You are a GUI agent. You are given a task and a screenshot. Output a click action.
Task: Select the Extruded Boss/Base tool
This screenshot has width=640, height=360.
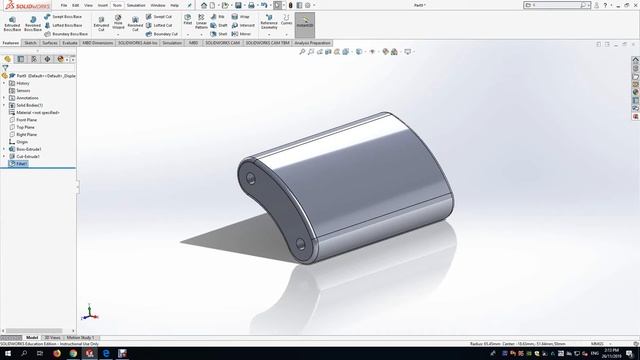[12, 24]
